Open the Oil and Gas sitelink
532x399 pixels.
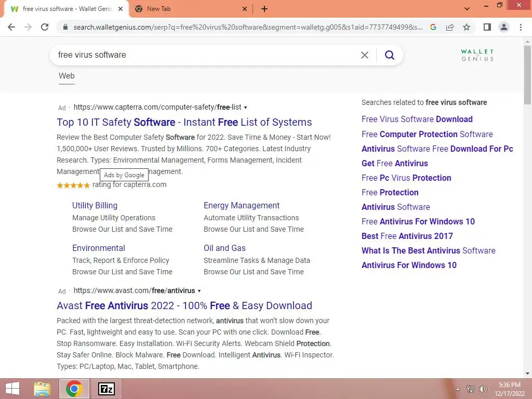coord(224,248)
